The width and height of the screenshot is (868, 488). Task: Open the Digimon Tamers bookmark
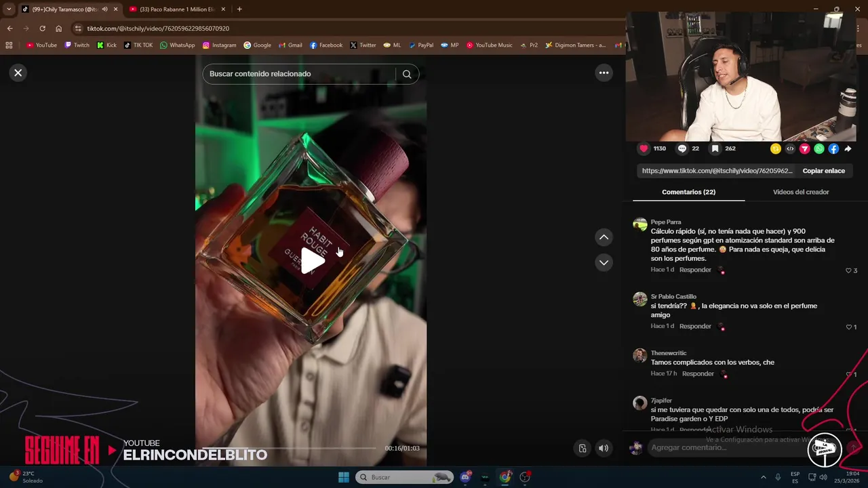pos(576,45)
